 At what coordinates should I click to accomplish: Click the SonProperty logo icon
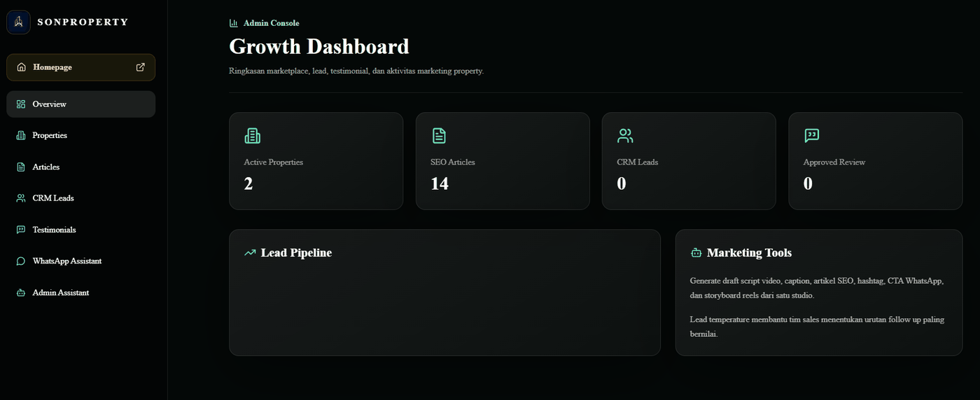pos(18,22)
